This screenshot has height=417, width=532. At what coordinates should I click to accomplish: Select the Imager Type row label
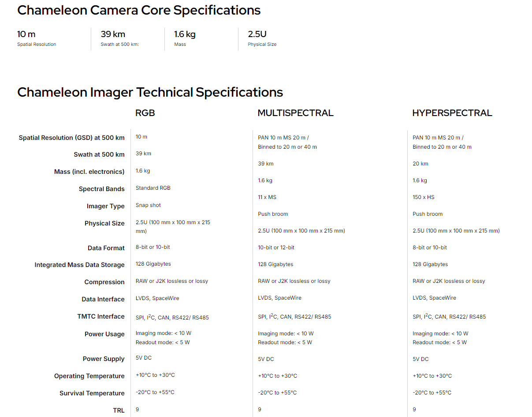[106, 206]
